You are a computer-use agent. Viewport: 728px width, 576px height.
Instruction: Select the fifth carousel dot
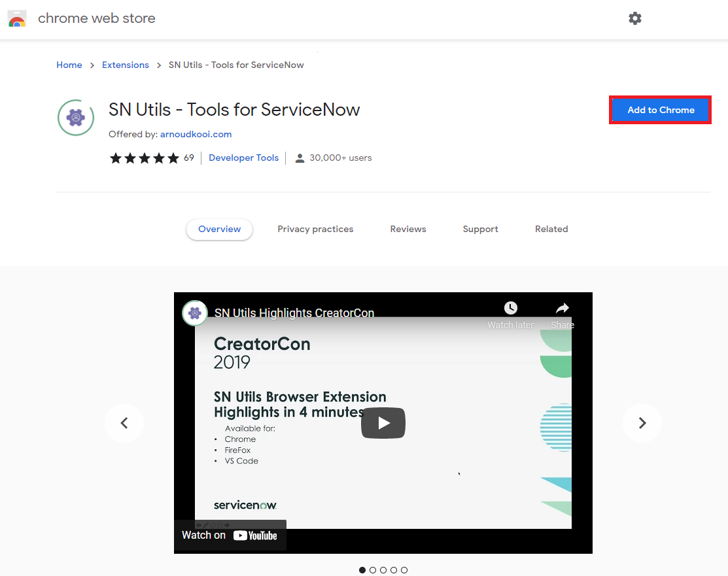click(404, 570)
